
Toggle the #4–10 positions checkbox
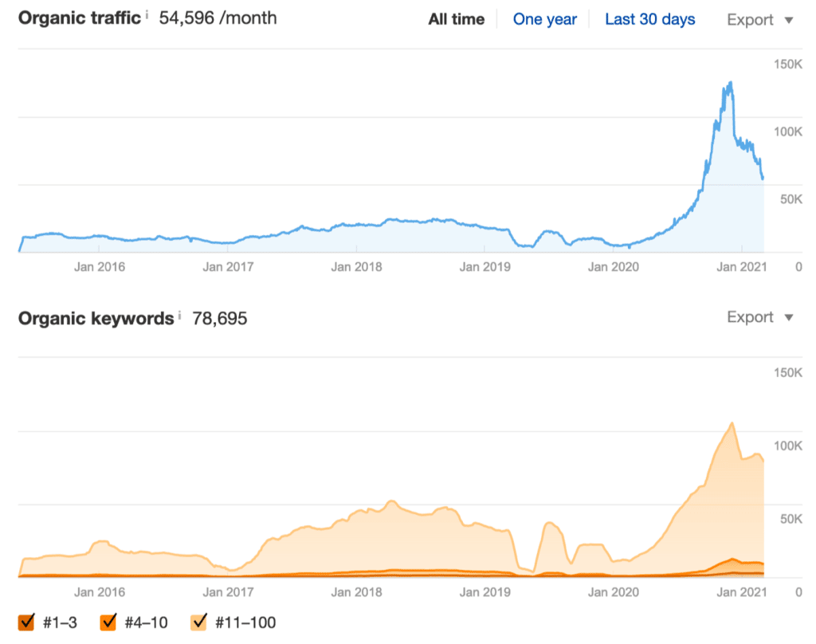pyautogui.click(x=109, y=622)
